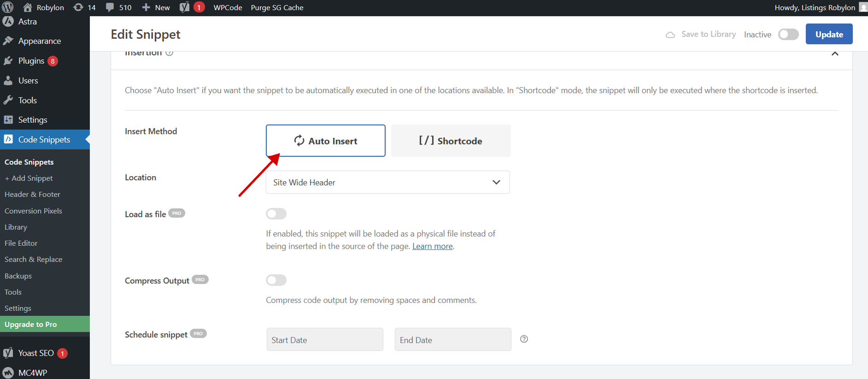Click the Schedule snippet help icon
Viewport: 868px width, 379px height.
[524, 339]
